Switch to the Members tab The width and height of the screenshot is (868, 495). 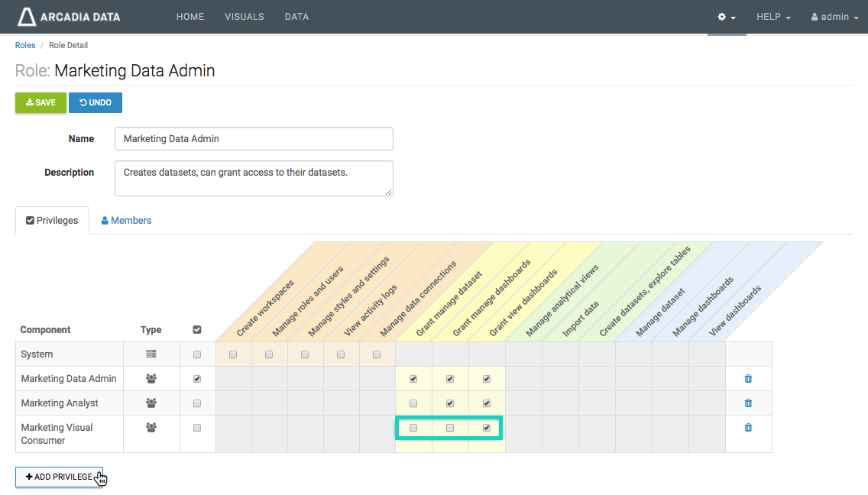126,221
